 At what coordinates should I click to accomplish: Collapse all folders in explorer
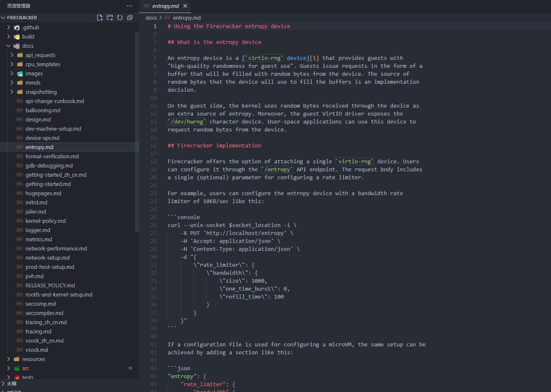click(130, 18)
